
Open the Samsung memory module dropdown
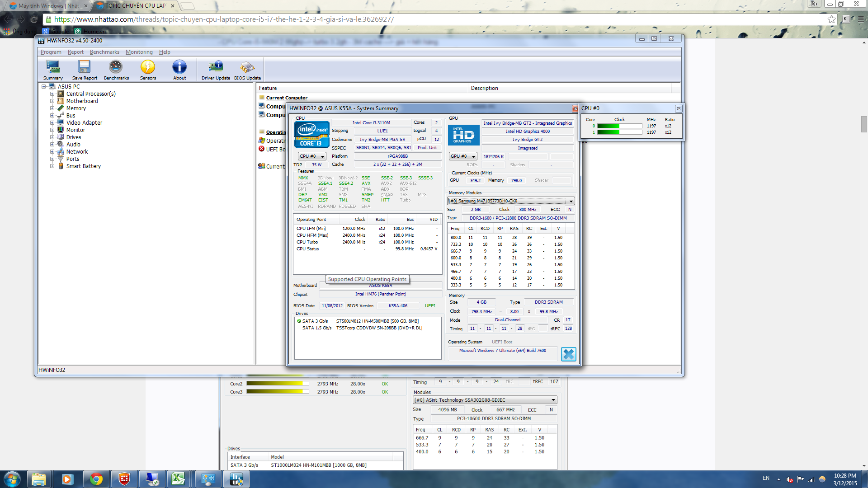pos(511,201)
